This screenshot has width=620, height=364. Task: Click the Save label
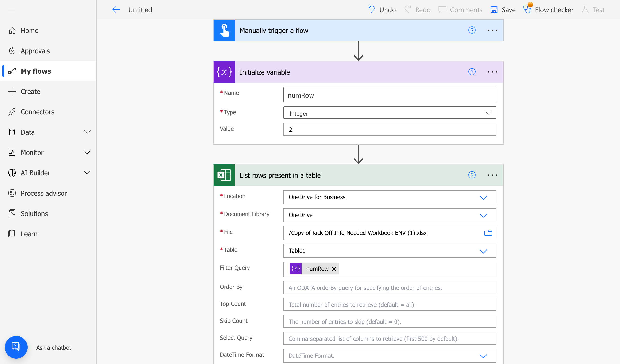pyautogui.click(x=509, y=10)
